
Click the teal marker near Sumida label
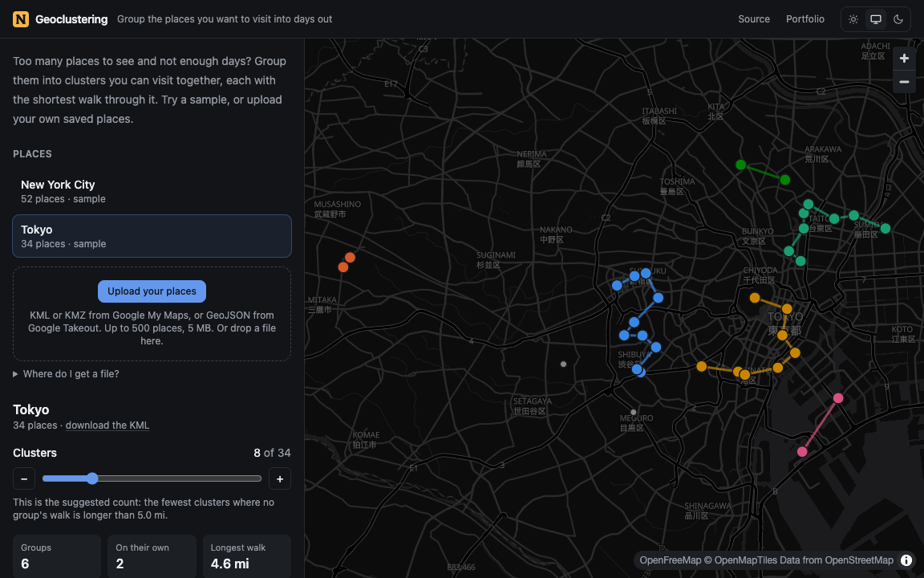tap(885, 228)
